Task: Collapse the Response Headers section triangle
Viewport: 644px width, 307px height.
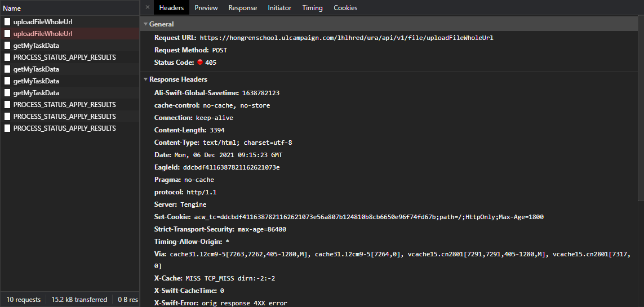Action: [145, 79]
